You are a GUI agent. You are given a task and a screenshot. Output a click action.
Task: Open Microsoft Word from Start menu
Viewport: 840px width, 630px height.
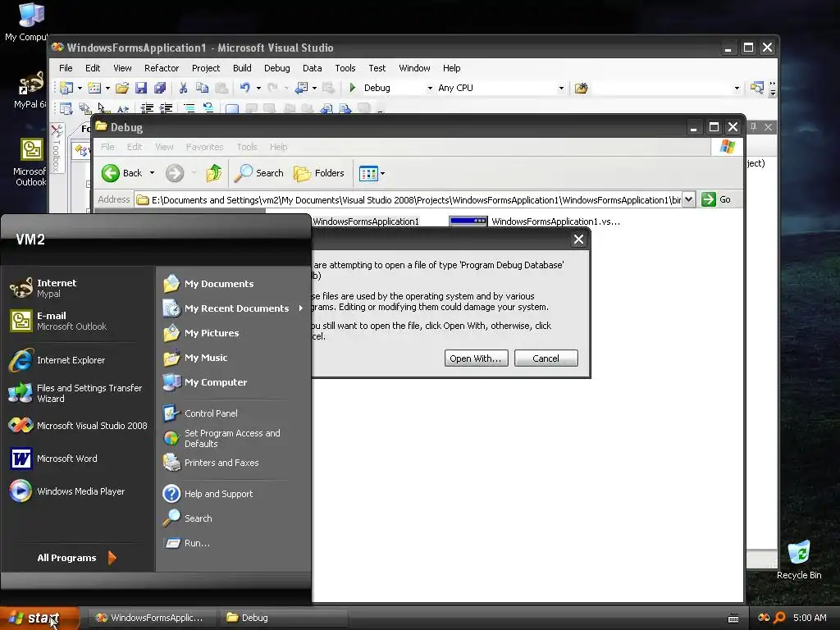pyautogui.click(x=53, y=459)
